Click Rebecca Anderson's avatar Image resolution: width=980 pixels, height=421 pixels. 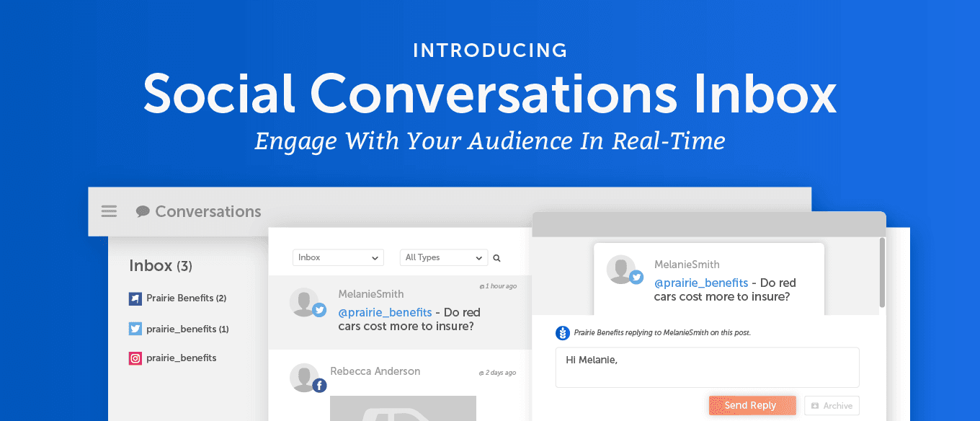304,378
